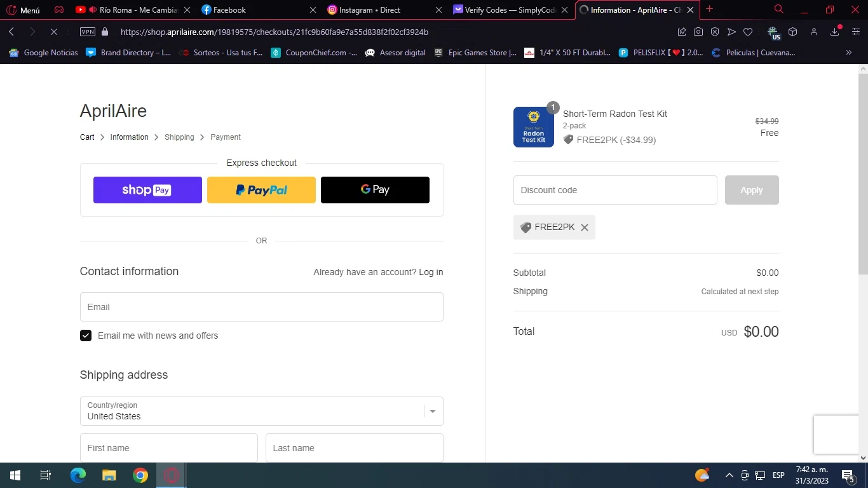Click the Radon Test Kit product thumbnail

[x=534, y=127]
